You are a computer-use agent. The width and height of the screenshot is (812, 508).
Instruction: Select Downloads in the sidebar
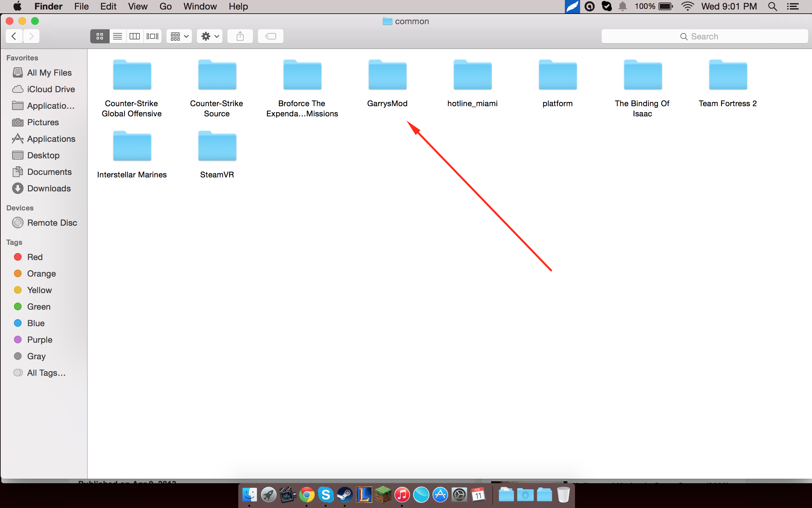point(49,188)
